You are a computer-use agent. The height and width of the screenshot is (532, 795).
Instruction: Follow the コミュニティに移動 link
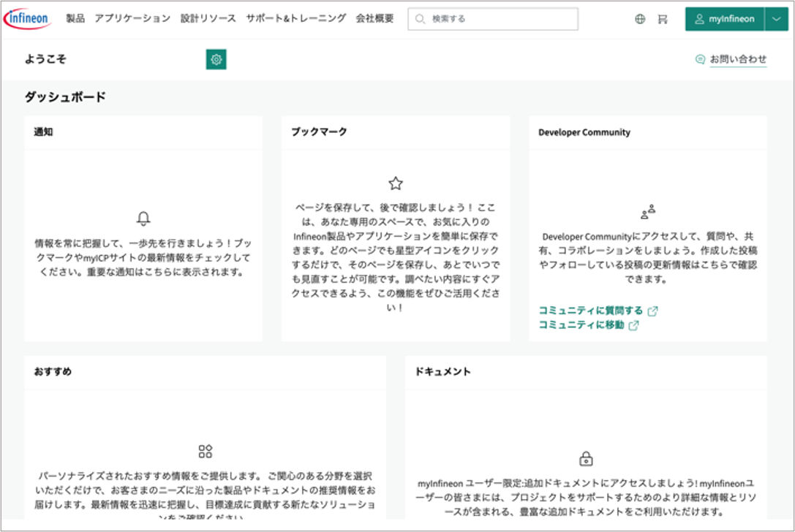click(x=581, y=325)
